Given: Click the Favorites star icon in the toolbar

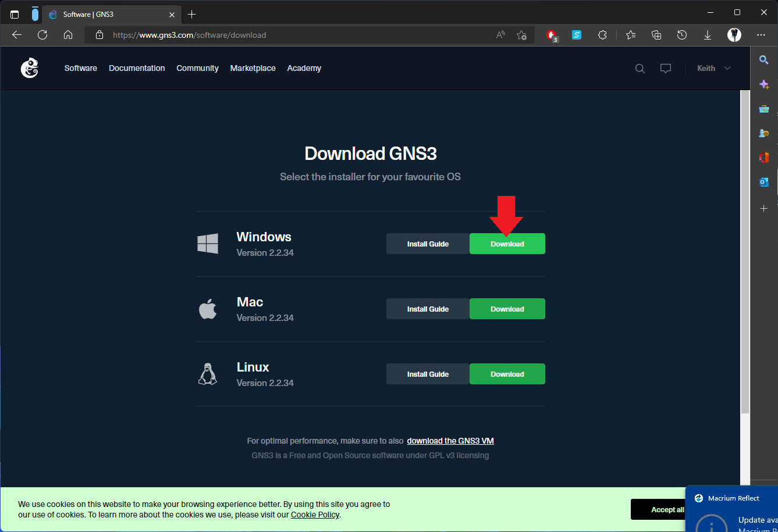Looking at the screenshot, I should click(631, 35).
